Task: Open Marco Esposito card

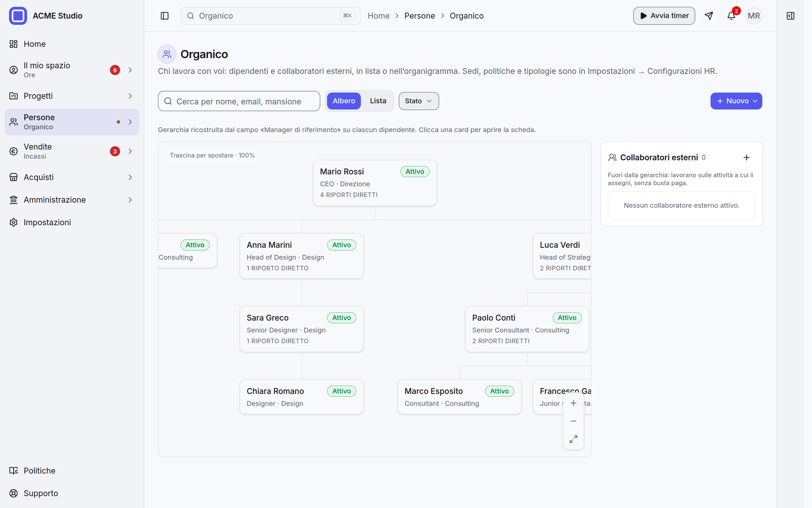Action: point(459,397)
